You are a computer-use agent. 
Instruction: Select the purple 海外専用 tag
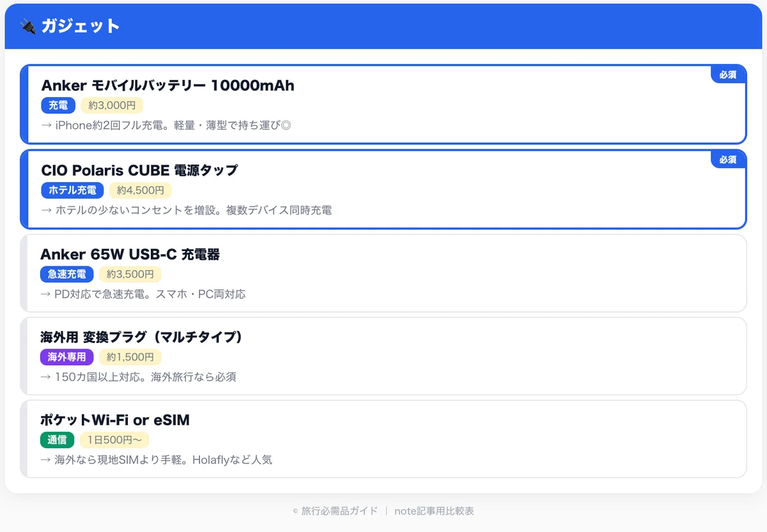(x=66, y=357)
